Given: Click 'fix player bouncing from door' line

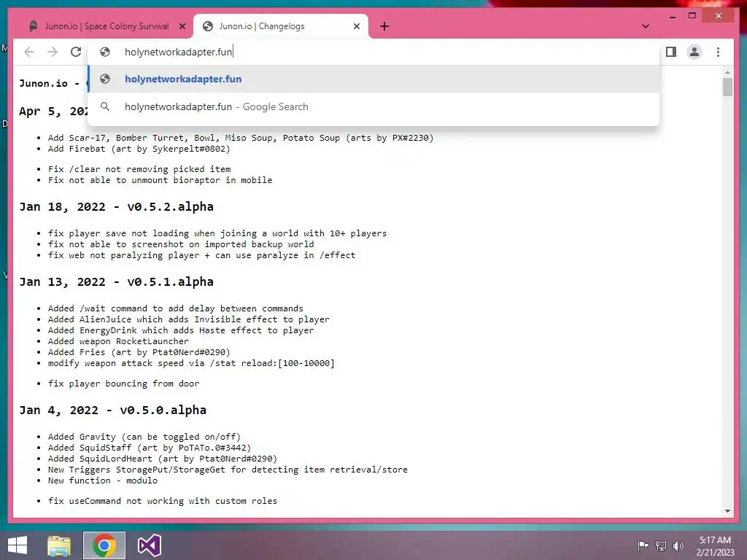Looking at the screenshot, I should [123, 384].
